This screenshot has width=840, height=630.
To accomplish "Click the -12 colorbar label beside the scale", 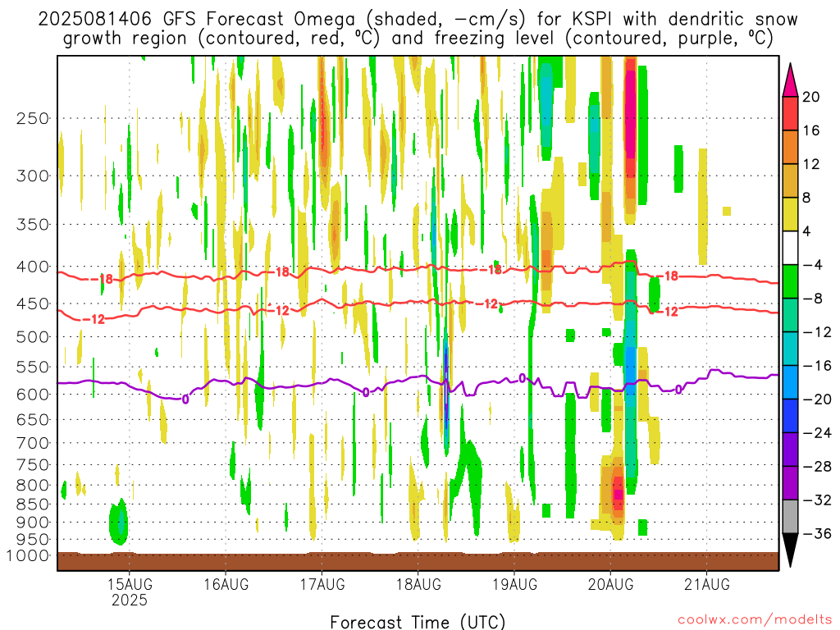I will pos(817,332).
